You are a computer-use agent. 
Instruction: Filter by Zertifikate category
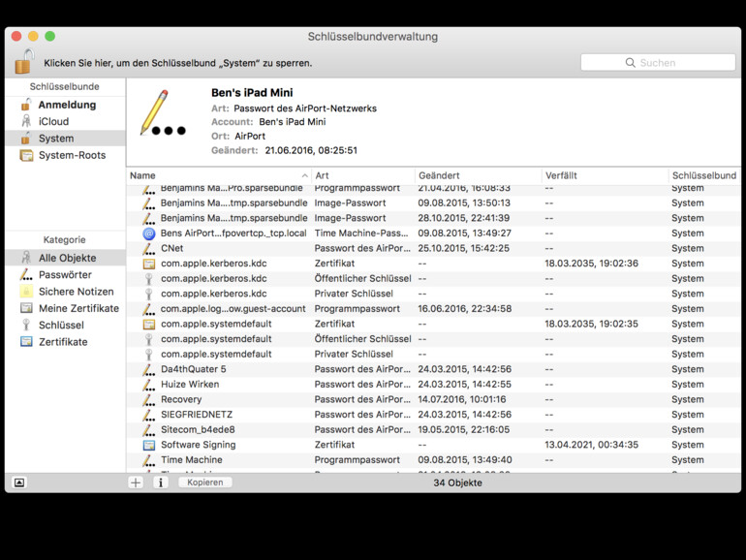[63, 342]
